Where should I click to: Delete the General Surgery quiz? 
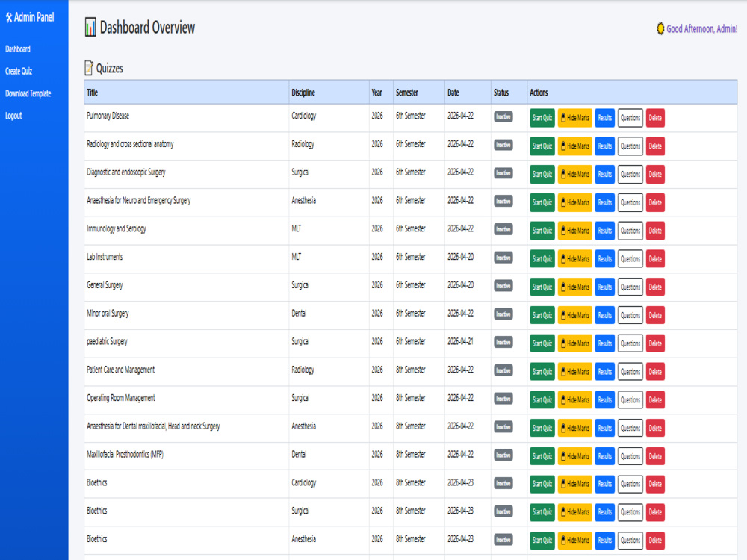click(x=655, y=287)
